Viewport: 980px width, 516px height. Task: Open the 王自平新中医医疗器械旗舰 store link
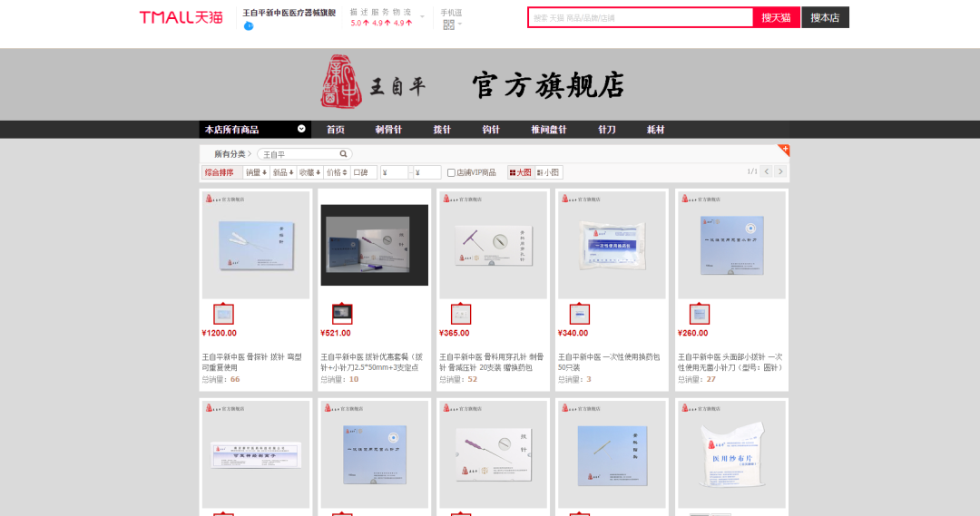coord(289,13)
